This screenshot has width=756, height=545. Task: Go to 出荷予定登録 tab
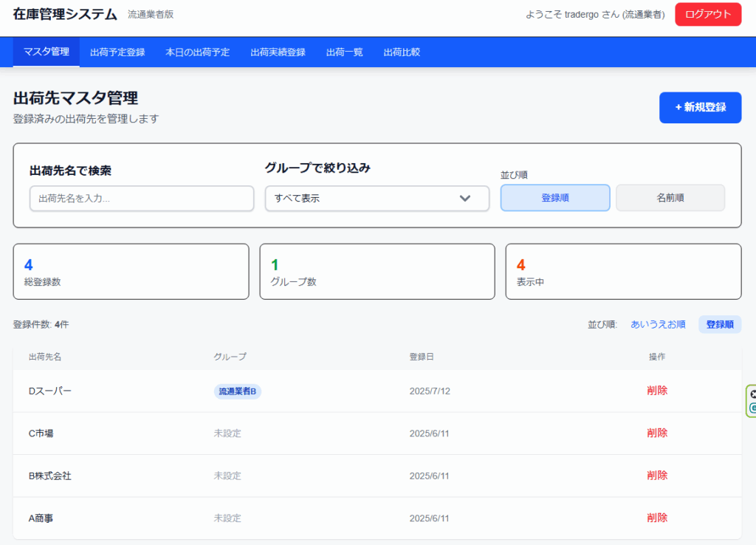pyautogui.click(x=117, y=52)
